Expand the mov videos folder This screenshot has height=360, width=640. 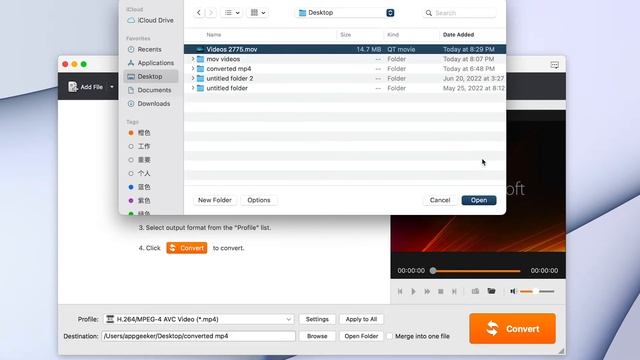pyautogui.click(x=193, y=59)
